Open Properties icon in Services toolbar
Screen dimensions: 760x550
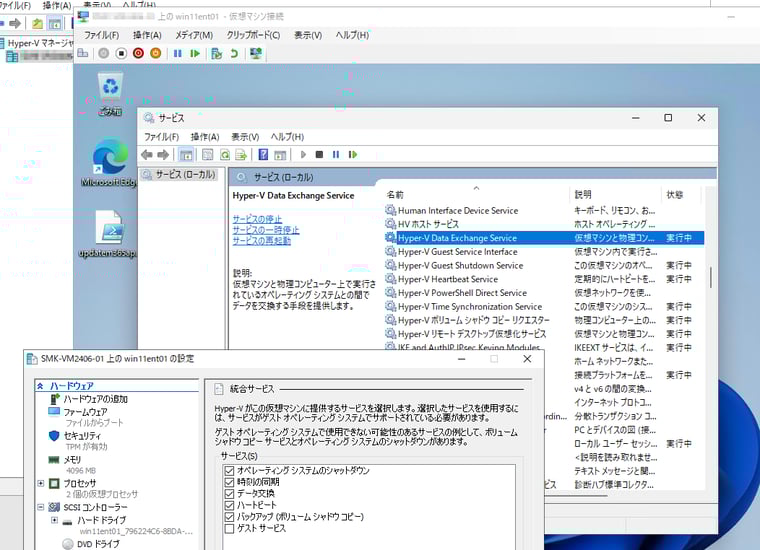pyautogui.click(x=207, y=155)
